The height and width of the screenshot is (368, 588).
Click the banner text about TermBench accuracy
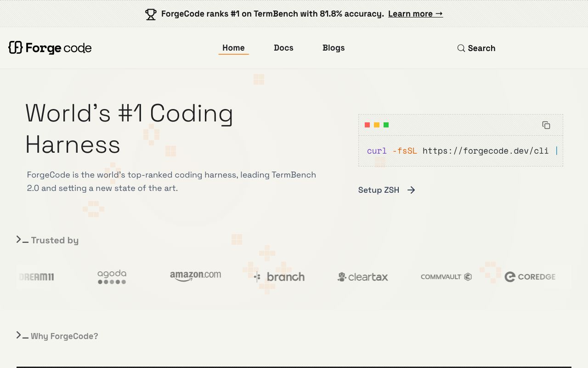coord(272,14)
